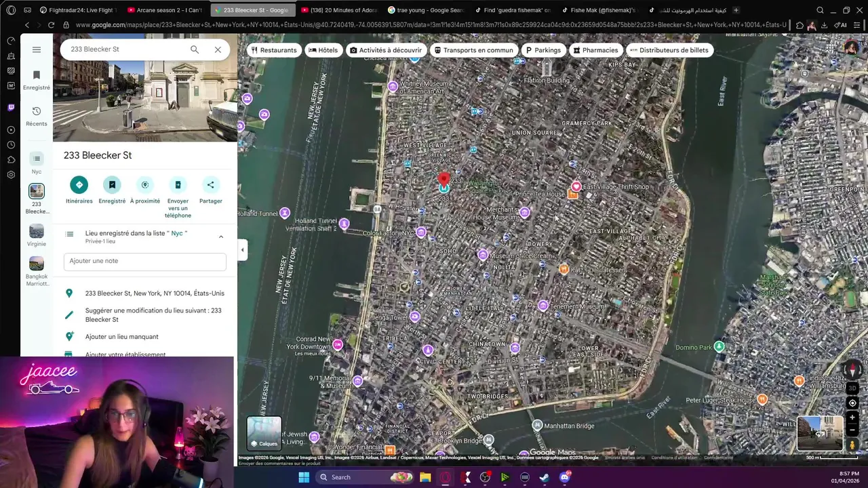Click the 9/11 Memorial & Museum marker
The width and height of the screenshot is (868, 488).
click(x=358, y=381)
